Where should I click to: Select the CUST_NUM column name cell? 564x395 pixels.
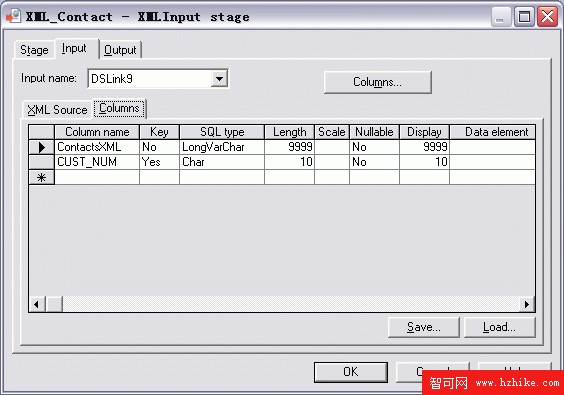coord(97,162)
